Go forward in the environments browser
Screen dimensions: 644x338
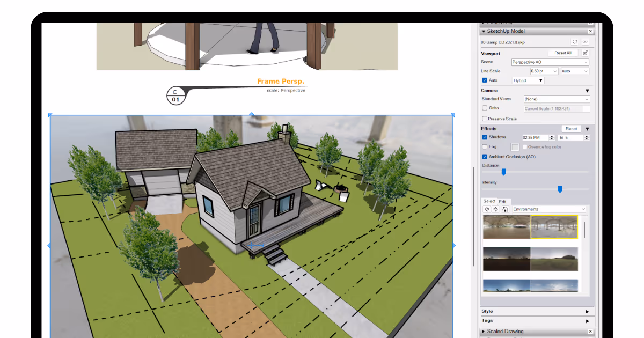point(495,209)
